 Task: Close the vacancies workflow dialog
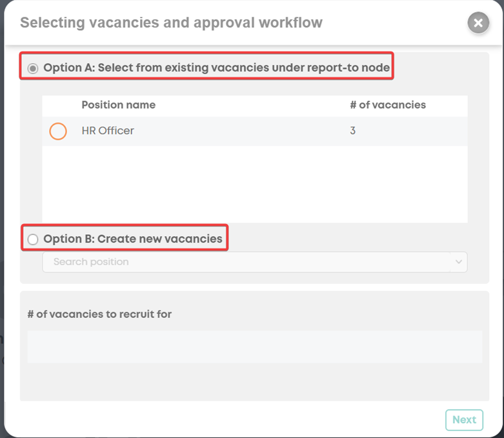pyautogui.click(x=478, y=23)
